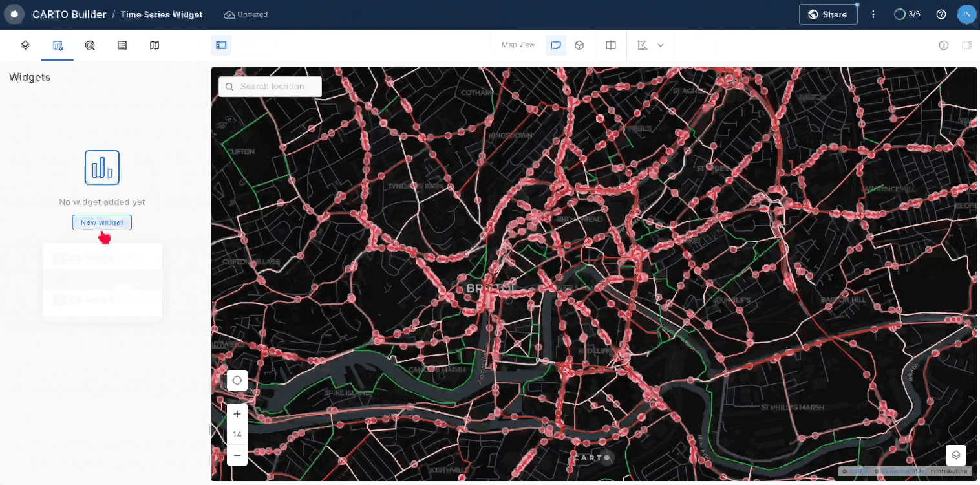The height and width of the screenshot is (485, 980).
Task: Switch to 2D map view
Action: (x=555, y=45)
